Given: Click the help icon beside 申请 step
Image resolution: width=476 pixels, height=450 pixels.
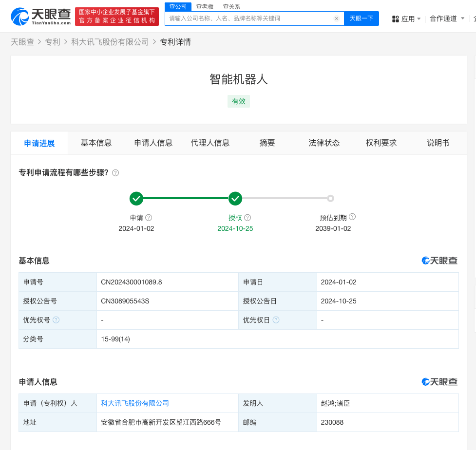Looking at the screenshot, I should [149, 218].
